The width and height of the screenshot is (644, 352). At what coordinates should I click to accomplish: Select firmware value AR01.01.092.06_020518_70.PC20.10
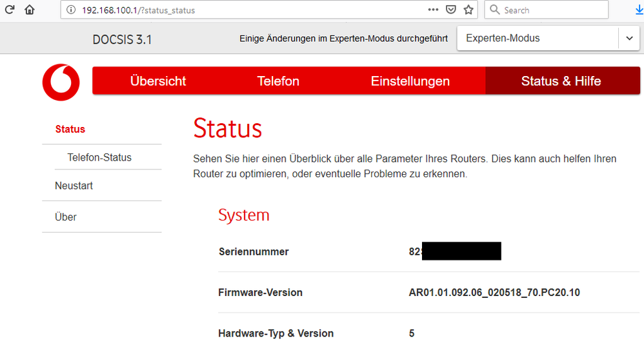[494, 293]
